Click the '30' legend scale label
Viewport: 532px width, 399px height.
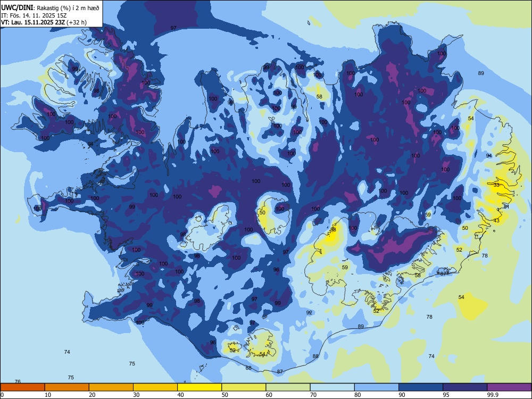pyautogui.click(x=136, y=395)
